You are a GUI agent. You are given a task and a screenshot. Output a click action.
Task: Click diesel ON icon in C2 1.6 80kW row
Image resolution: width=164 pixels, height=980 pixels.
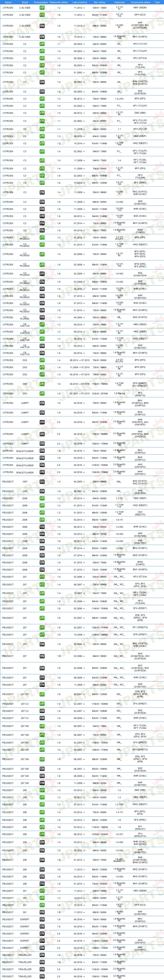tap(42, 92)
